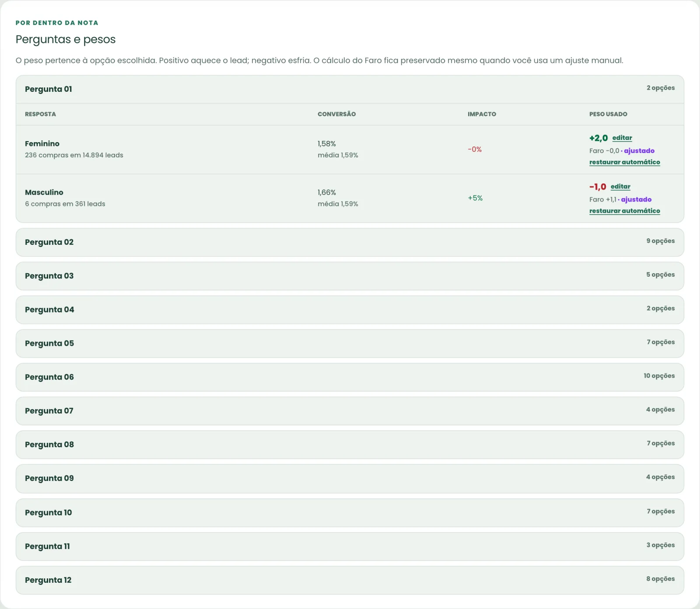The width and height of the screenshot is (700, 609).
Task: Click the '10 opções' count label
Action: pos(659,376)
